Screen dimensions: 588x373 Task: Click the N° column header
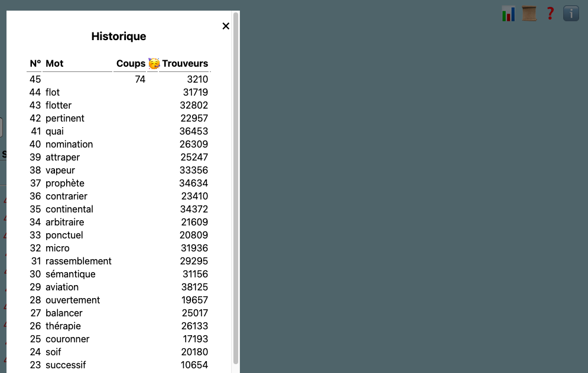click(x=35, y=64)
